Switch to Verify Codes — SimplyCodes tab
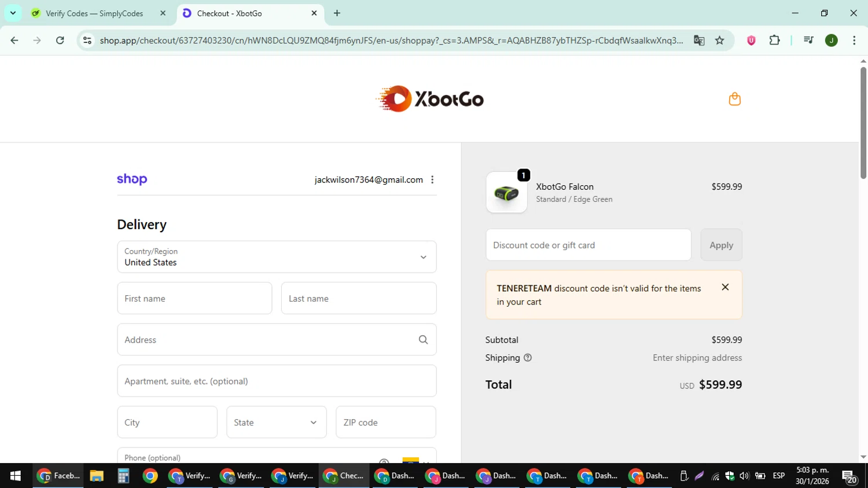Image resolution: width=868 pixels, height=488 pixels. click(x=94, y=13)
